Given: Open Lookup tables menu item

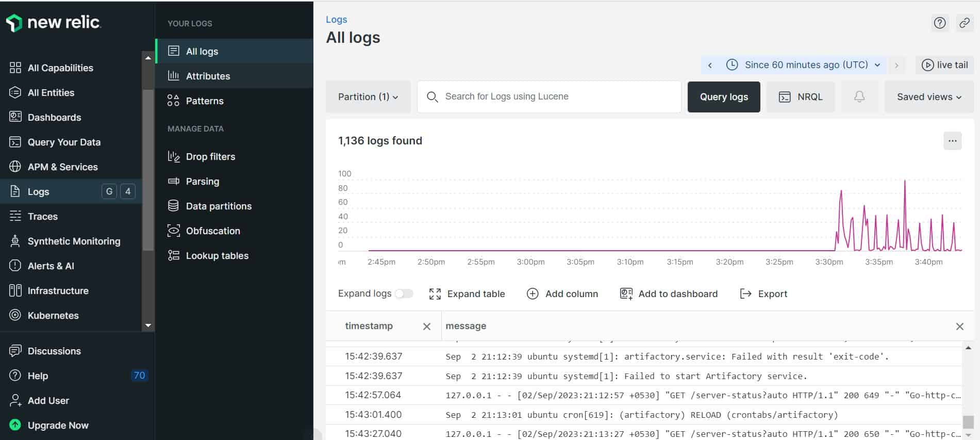Looking at the screenshot, I should coord(235,255).
